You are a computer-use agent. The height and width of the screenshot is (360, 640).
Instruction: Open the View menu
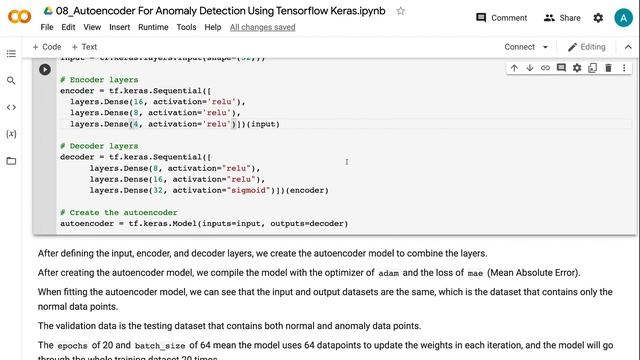tap(92, 27)
